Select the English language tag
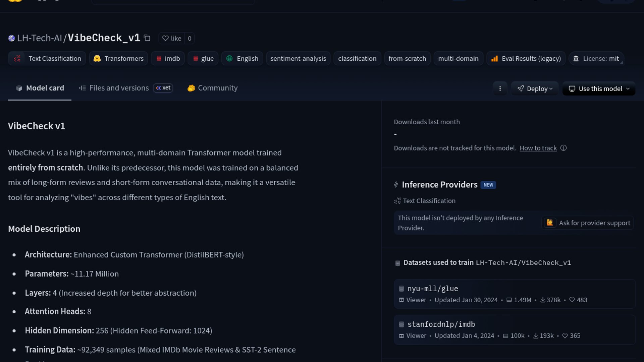Screen dimensions: 644x362 242,58
